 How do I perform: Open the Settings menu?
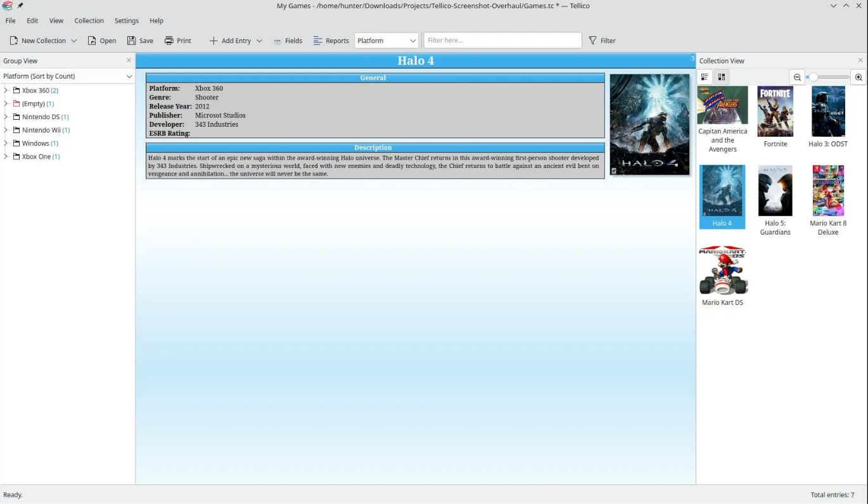click(x=127, y=20)
